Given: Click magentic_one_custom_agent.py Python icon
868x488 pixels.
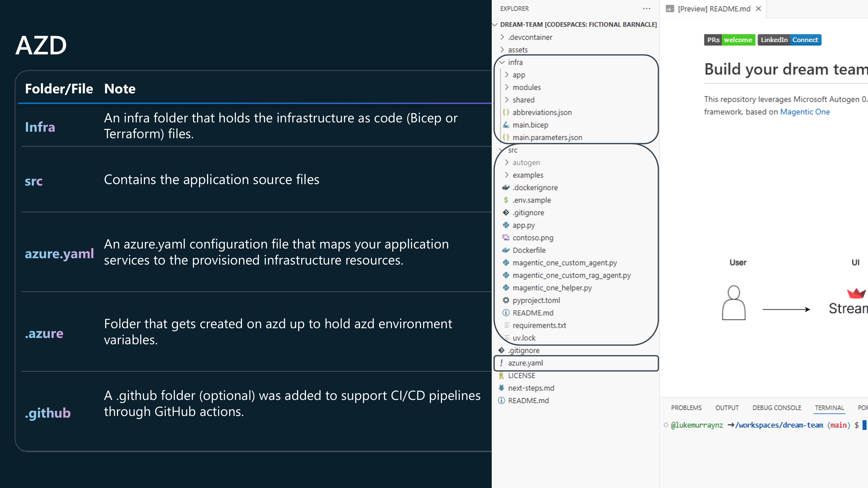Looking at the screenshot, I should tap(506, 263).
